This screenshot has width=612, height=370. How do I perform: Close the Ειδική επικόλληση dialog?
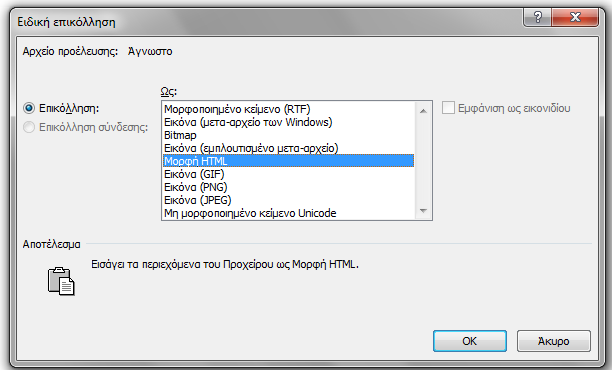point(575,17)
